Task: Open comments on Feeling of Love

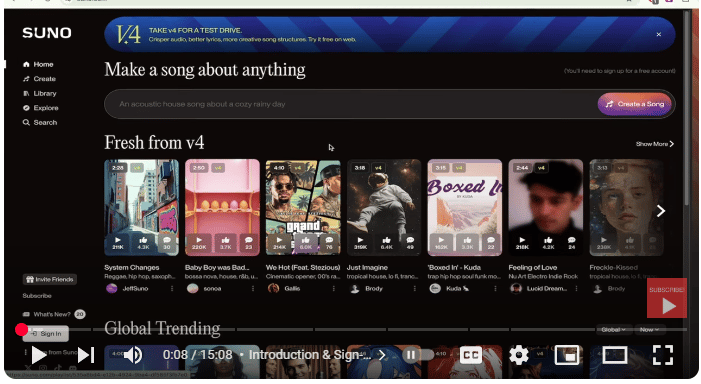Action: (x=571, y=243)
